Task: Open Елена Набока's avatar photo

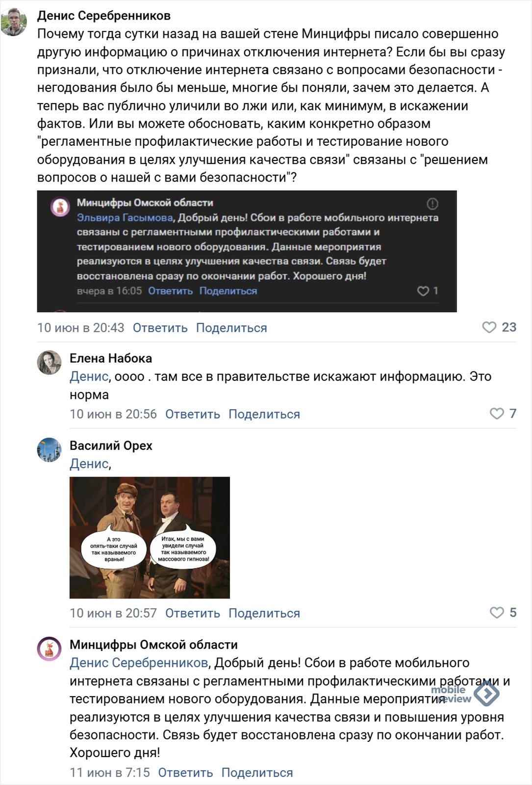Action: tap(50, 363)
